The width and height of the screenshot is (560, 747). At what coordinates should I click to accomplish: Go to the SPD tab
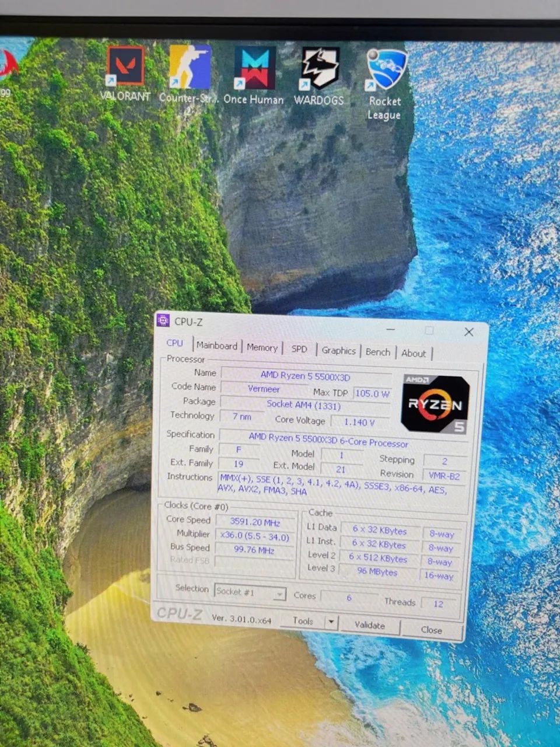[300, 349]
